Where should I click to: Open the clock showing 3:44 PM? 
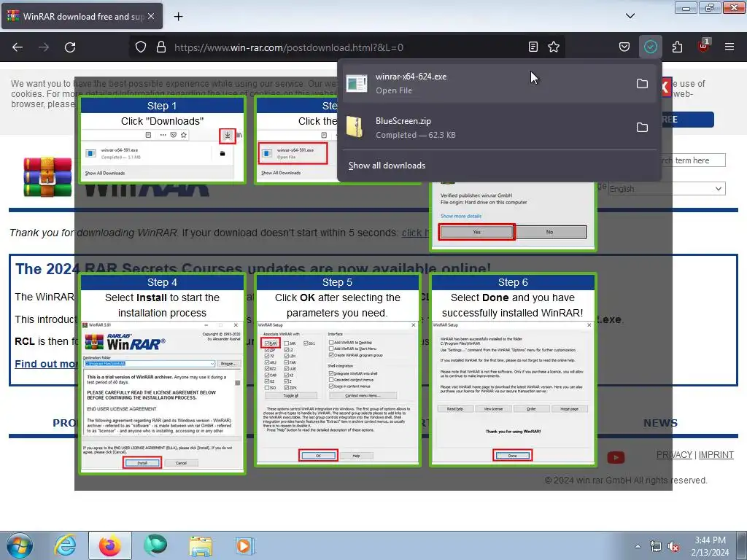pyautogui.click(x=710, y=546)
